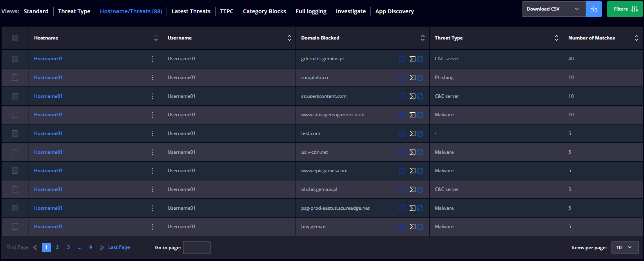644x261 pixels.
Task: Sort by Hostname column arrows
Action: (156, 38)
